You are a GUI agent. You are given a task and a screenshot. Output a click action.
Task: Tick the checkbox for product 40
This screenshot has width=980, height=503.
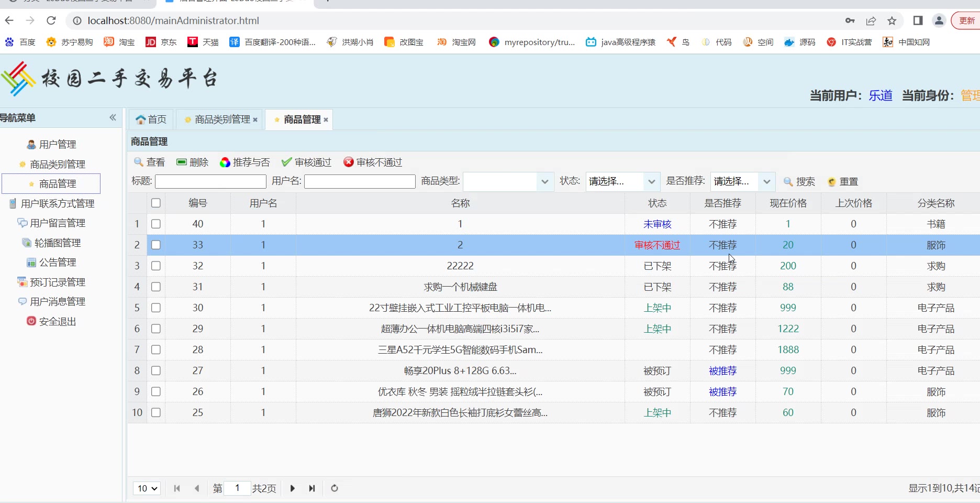click(x=156, y=224)
